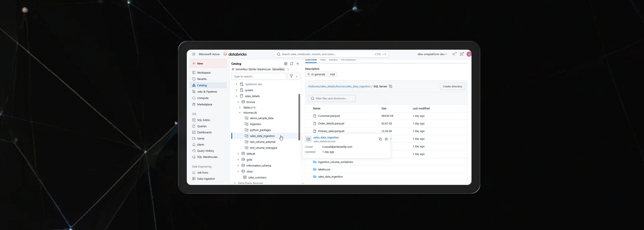This screenshot has height=230, width=644.
Task: Select Catalog in the left sidebar
Action: tap(208, 86)
